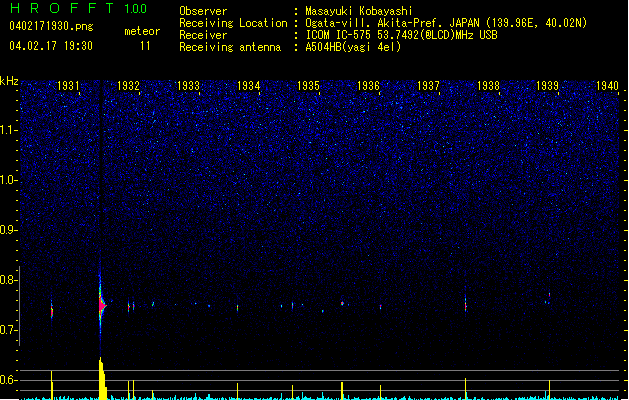
Task: Select the file name 0402171930.png
Action: pos(51,26)
